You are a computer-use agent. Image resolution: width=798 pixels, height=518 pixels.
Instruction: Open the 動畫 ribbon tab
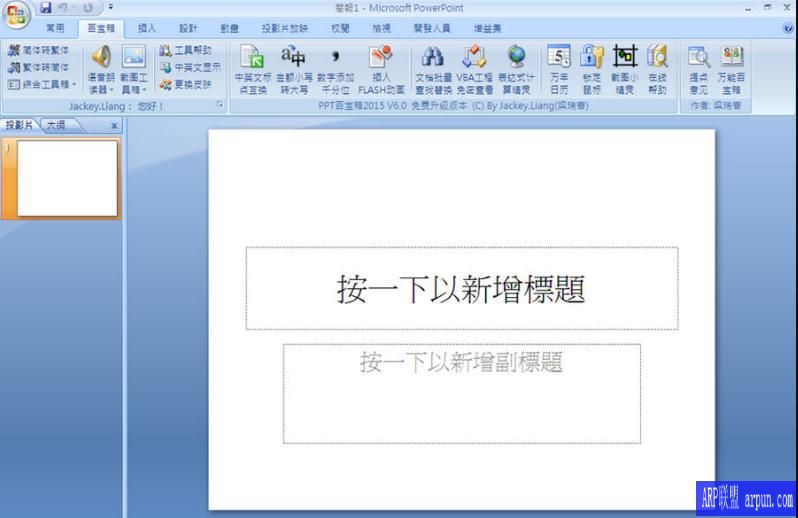click(x=229, y=28)
